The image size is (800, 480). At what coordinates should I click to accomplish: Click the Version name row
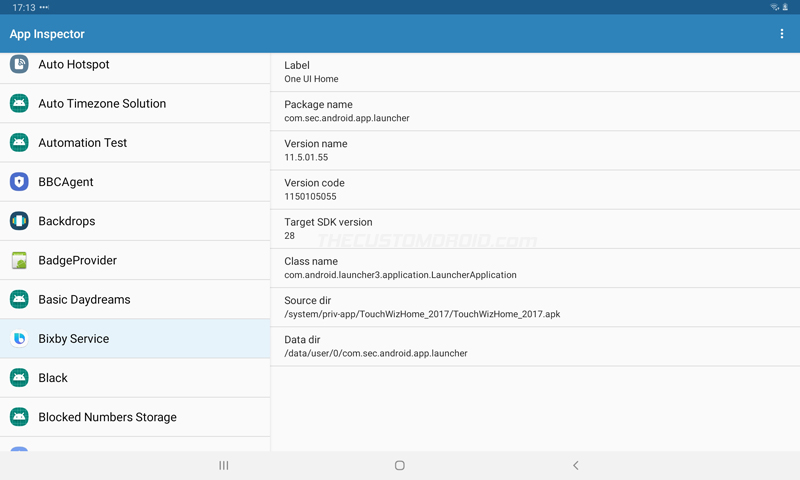pyautogui.click(x=535, y=150)
